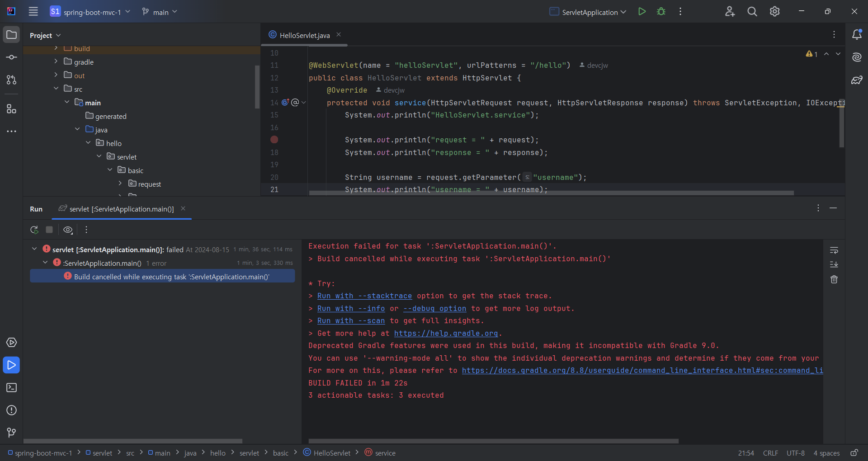Toggle the console view eye option
Image resolution: width=868 pixels, height=461 pixels.
tap(68, 230)
